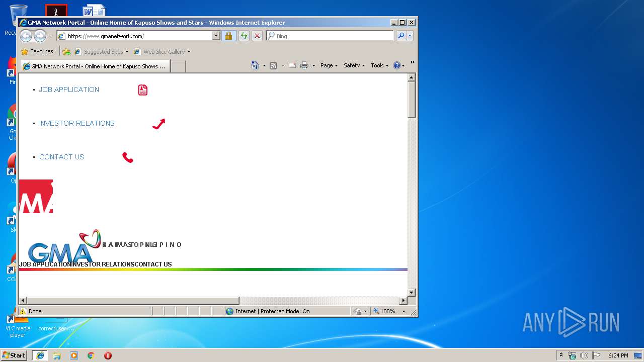Stop loading with the red X icon

(257, 36)
